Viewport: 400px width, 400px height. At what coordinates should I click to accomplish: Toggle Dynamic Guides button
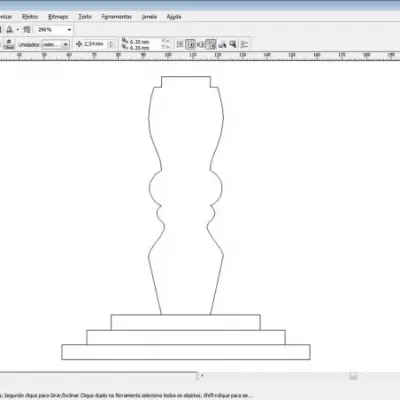(211, 44)
